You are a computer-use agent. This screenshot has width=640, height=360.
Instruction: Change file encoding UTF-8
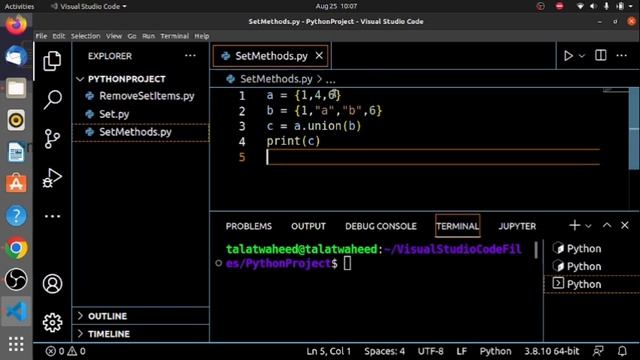(431, 351)
